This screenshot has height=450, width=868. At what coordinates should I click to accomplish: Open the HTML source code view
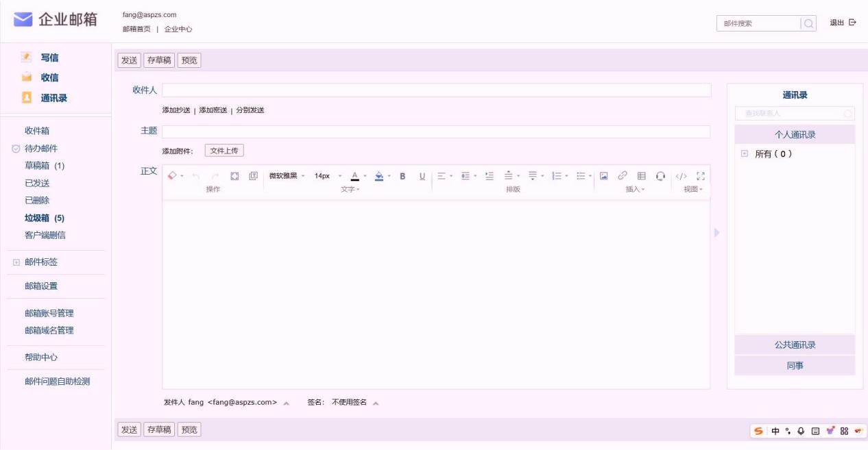[681, 176]
